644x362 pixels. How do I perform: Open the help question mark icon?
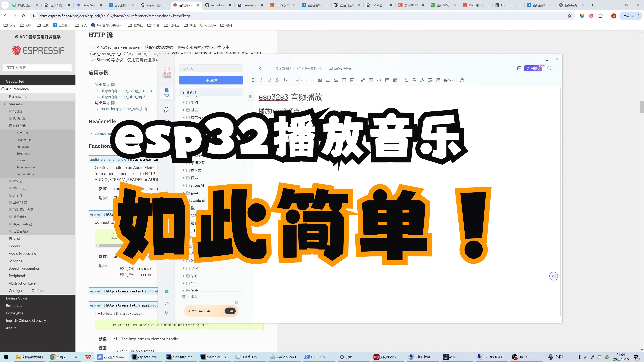462,80
